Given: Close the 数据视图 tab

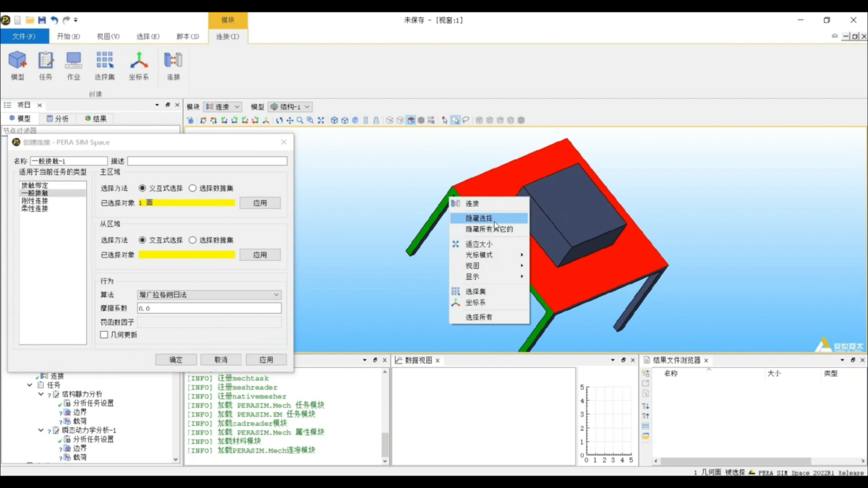Looking at the screenshot, I should point(438,360).
